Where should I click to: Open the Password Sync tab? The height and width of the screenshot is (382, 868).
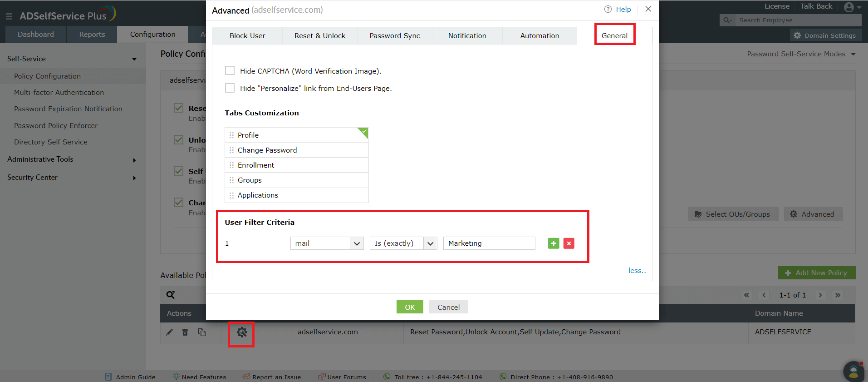tap(395, 36)
